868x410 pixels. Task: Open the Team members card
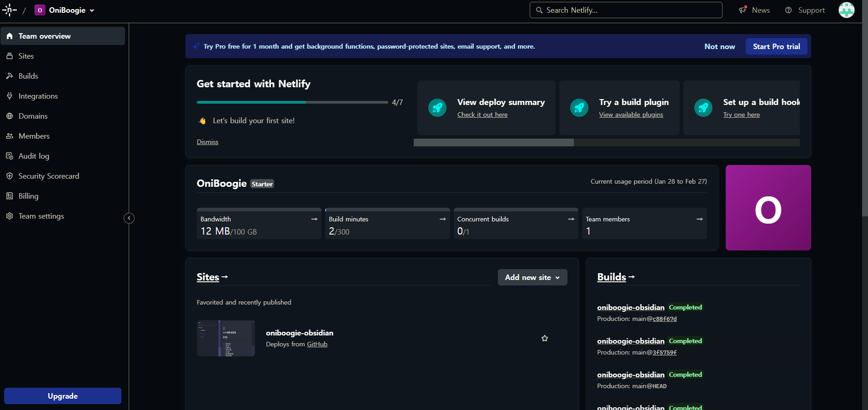pyautogui.click(x=644, y=224)
